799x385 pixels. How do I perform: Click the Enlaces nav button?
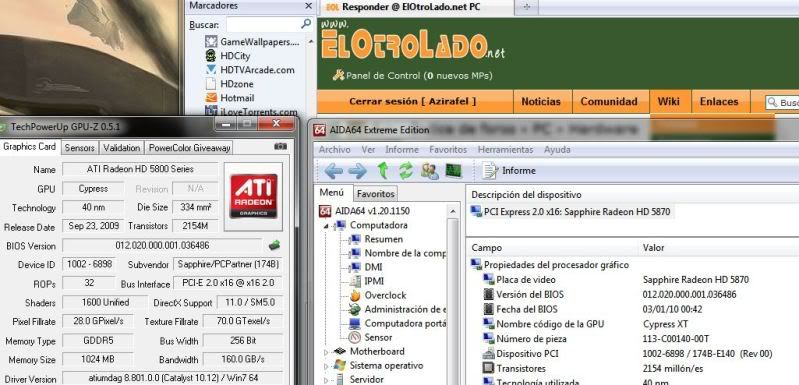(719, 101)
